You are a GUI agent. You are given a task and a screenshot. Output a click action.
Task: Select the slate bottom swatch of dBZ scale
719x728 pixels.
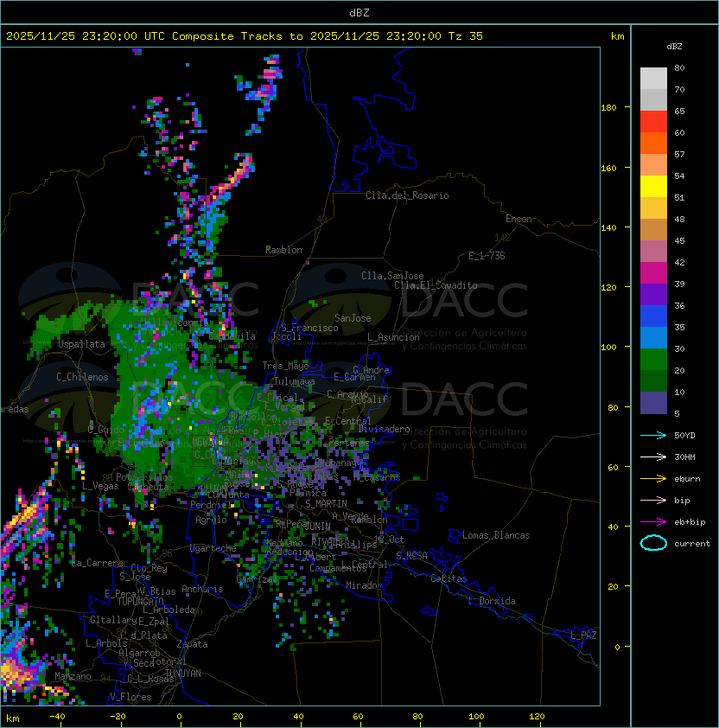653,403
